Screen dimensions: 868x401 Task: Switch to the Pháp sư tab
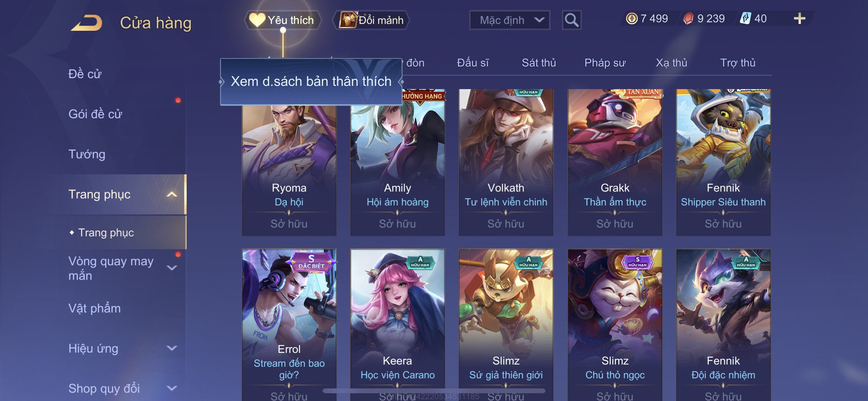[605, 63]
